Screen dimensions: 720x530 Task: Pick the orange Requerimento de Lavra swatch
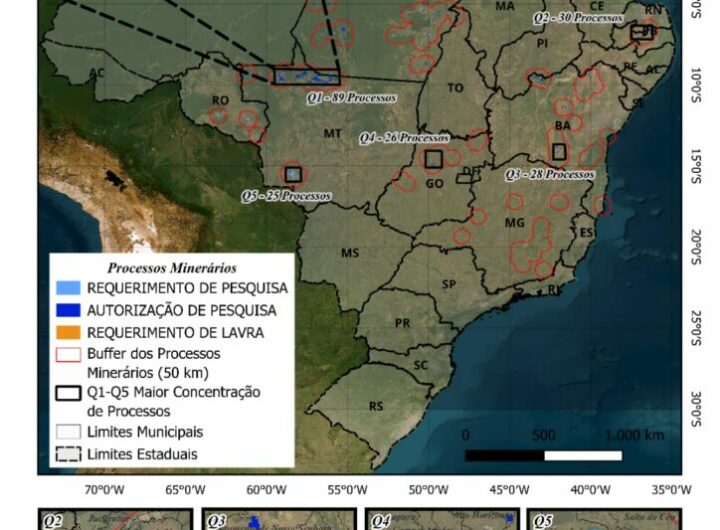tap(68, 332)
